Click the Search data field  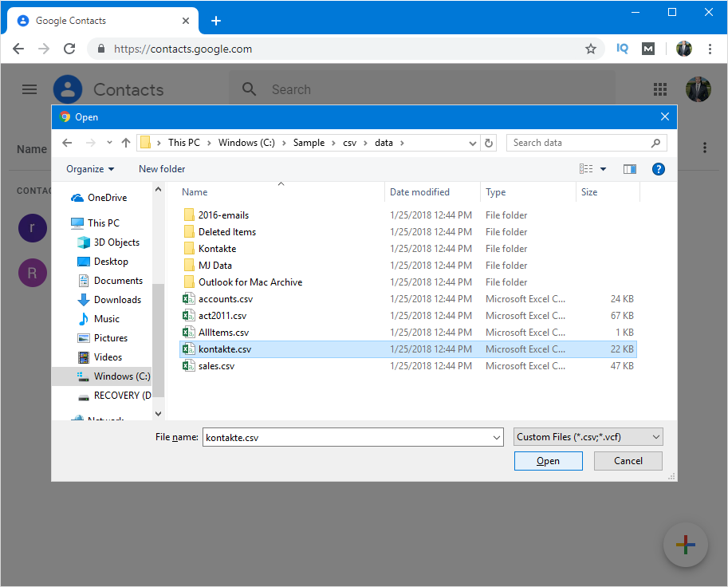click(587, 143)
